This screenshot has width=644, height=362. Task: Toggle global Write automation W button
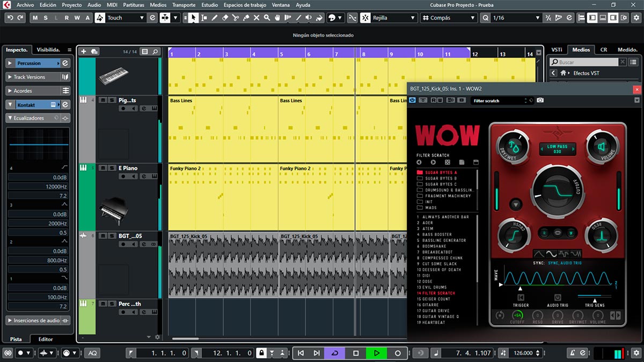coord(77,18)
